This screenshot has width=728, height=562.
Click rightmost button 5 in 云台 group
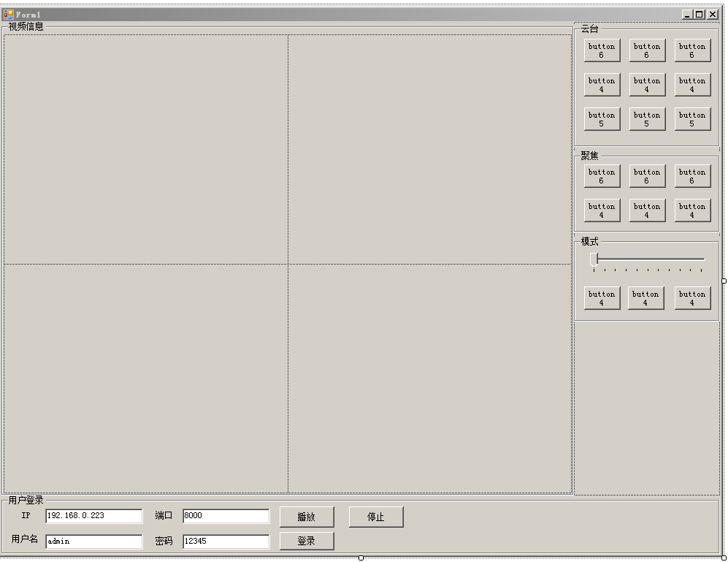click(692, 119)
